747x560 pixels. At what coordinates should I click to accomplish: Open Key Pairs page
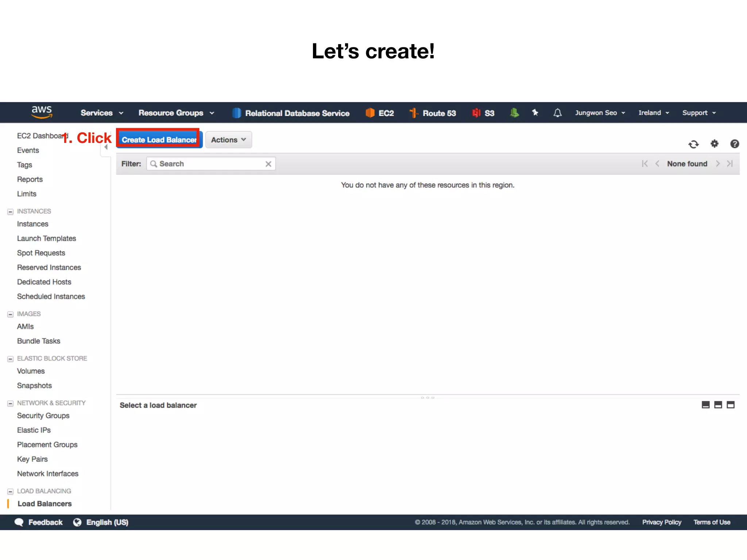(x=32, y=459)
